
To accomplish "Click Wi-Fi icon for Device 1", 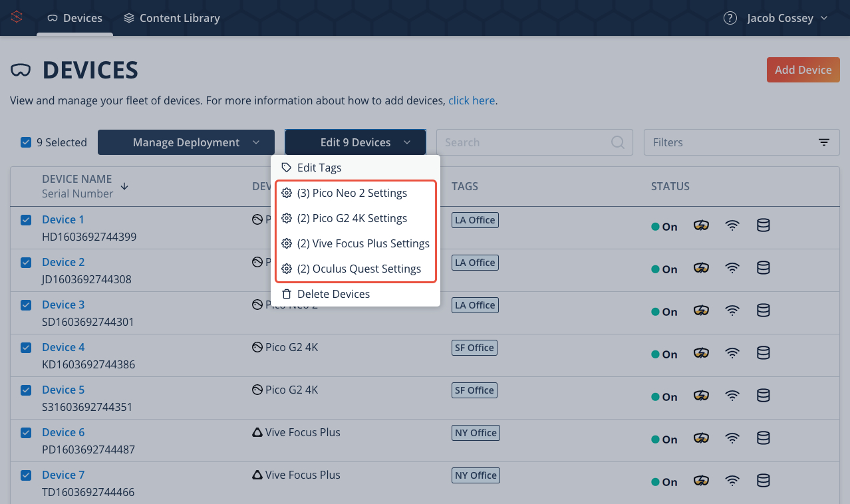I will [x=732, y=226].
